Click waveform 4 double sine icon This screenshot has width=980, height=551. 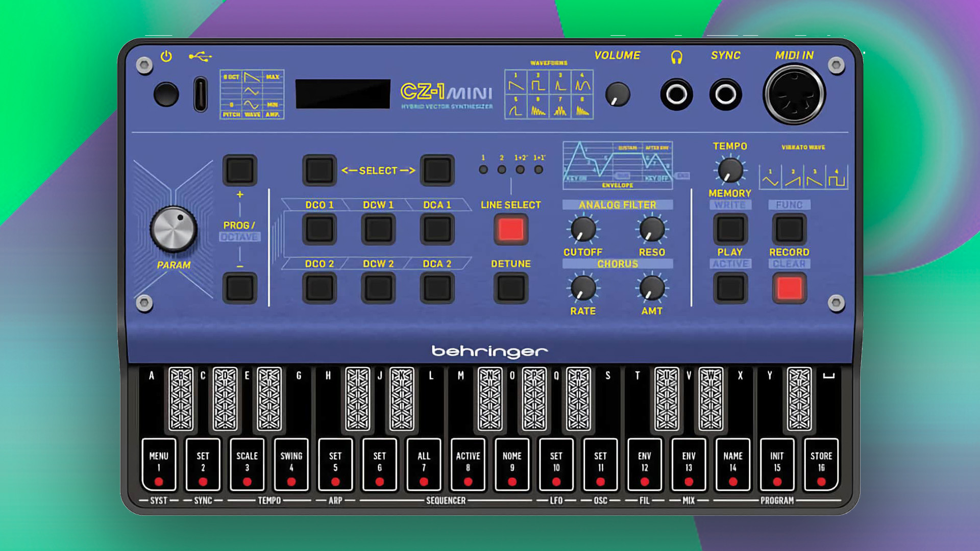(582, 83)
